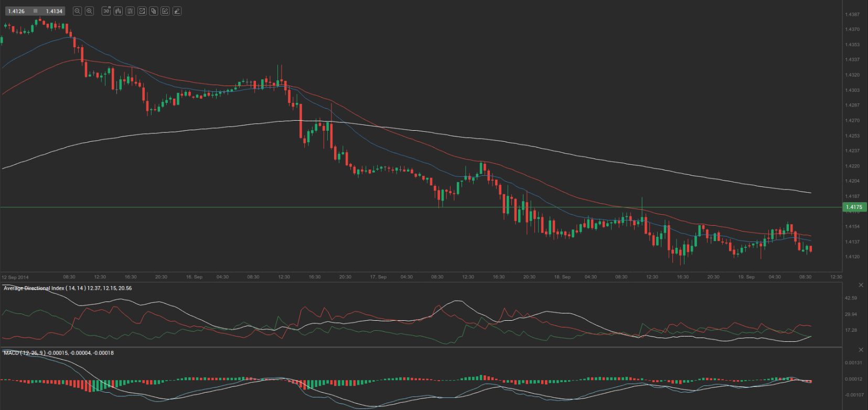This screenshot has height=410, width=868.
Task: Open the candlestick chart type menu
Action: pyautogui.click(x=118, y=11)
